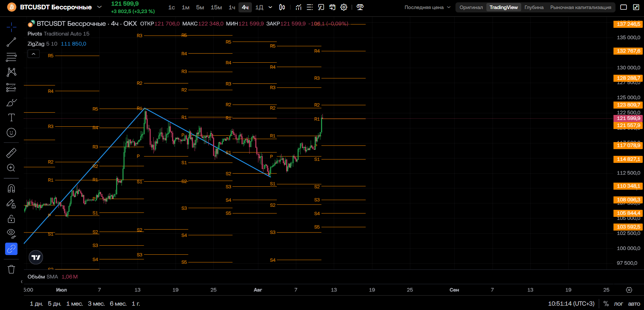Viewport: 644px width, 310px height.
Task: Switch to the TradingView chart tab
Action: [x=503, y=7]
